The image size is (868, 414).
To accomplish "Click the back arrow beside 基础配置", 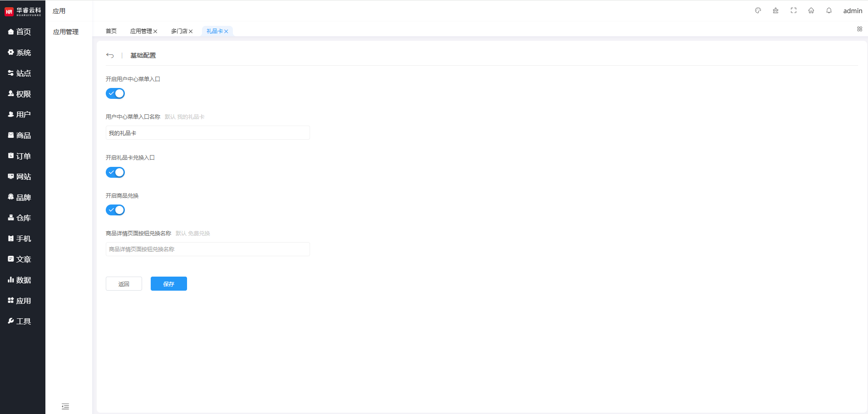I will (x=110, y=55).
